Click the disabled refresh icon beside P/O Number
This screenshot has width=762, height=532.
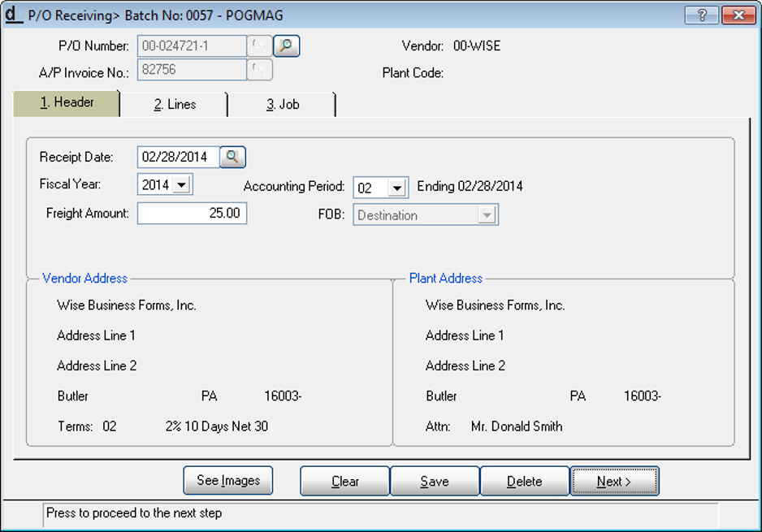[x=259, y=46]
